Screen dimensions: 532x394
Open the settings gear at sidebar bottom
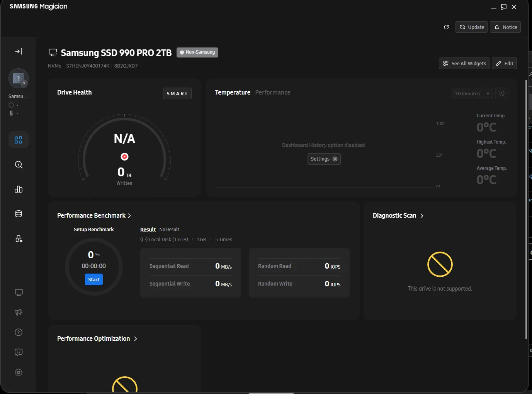tap(19, 372)
